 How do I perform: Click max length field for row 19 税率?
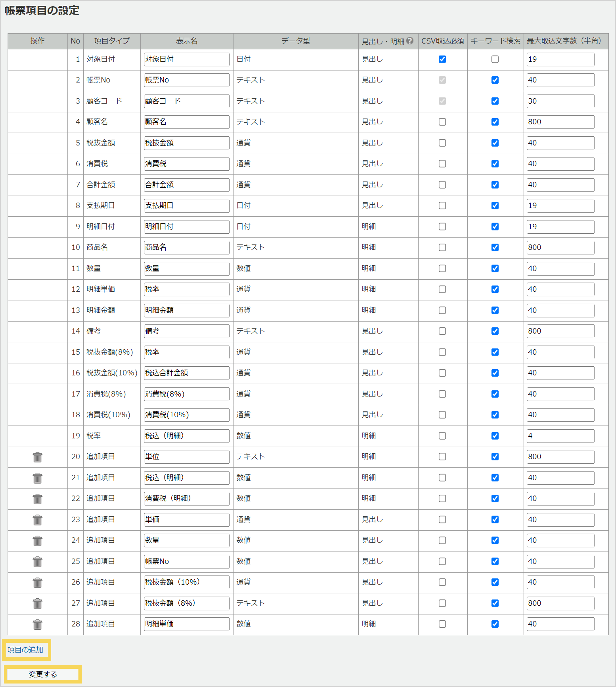pos(560,436)
